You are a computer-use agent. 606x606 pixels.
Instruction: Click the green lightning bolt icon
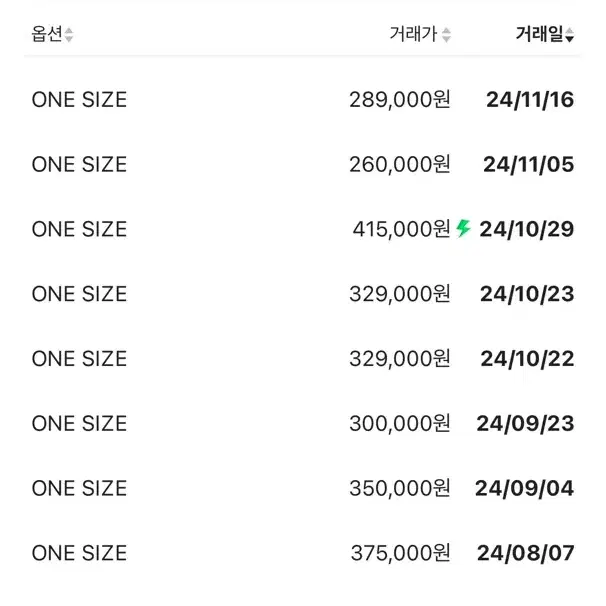463,228
